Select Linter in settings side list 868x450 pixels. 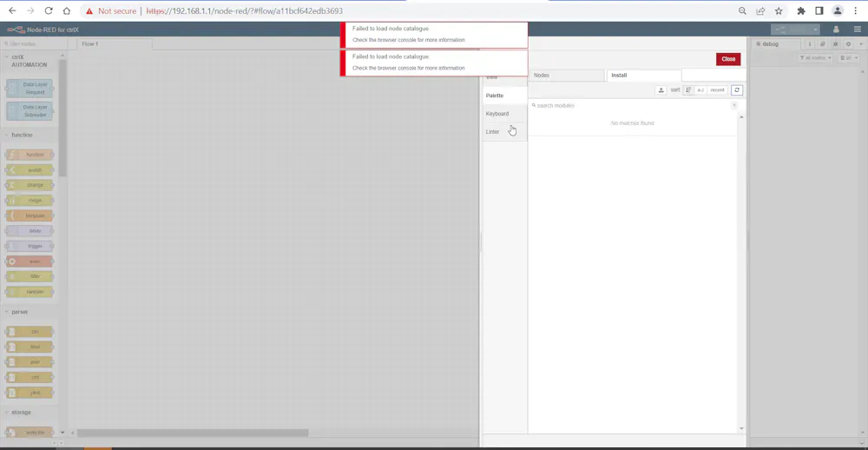(x=505, y=132)
